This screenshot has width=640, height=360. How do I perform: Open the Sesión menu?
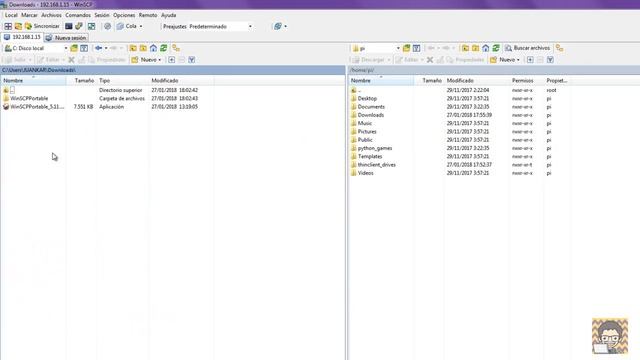click(x=102, y=15)
